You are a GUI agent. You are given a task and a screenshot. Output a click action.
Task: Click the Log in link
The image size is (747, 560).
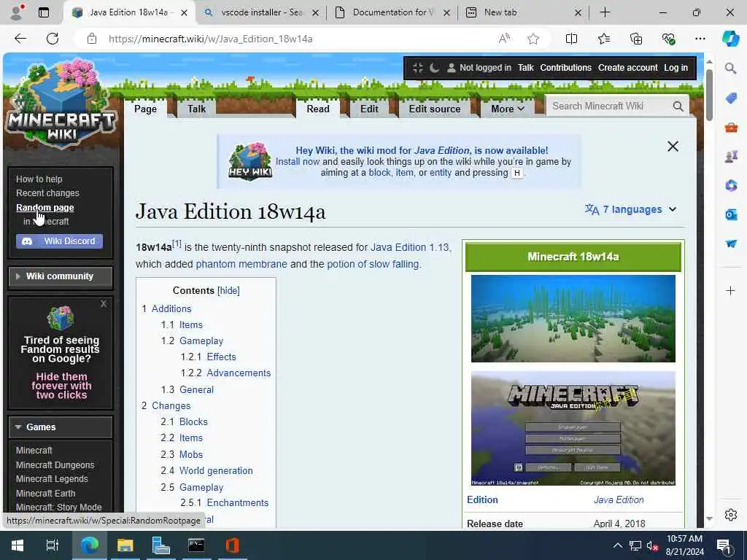click(676, 68)
